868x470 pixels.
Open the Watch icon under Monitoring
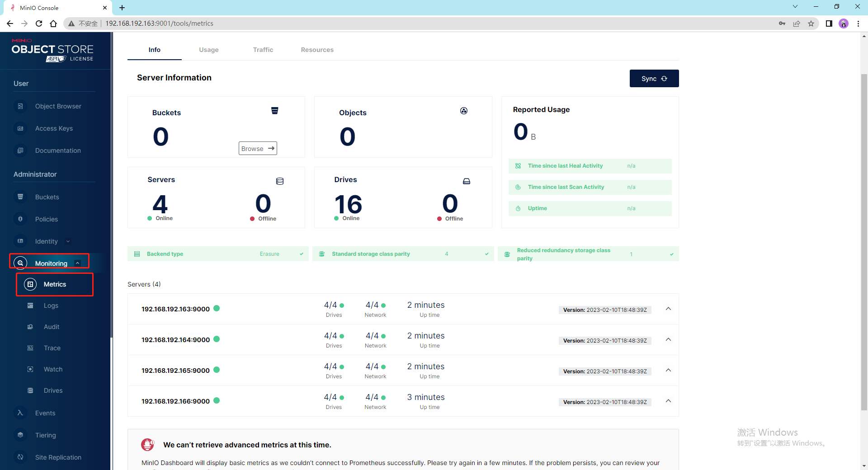30,369
